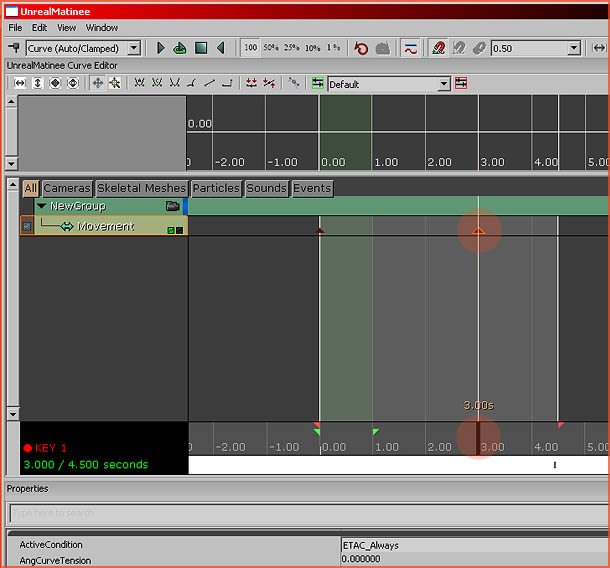610x568 pixels.
Task: Open the View menu
Action: coord(66,28)
